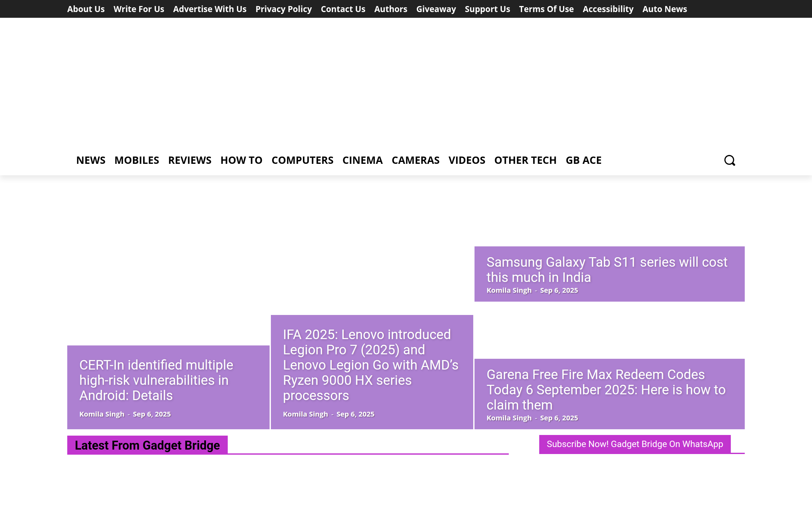Open the search magnifier icon

pos(730,160)
